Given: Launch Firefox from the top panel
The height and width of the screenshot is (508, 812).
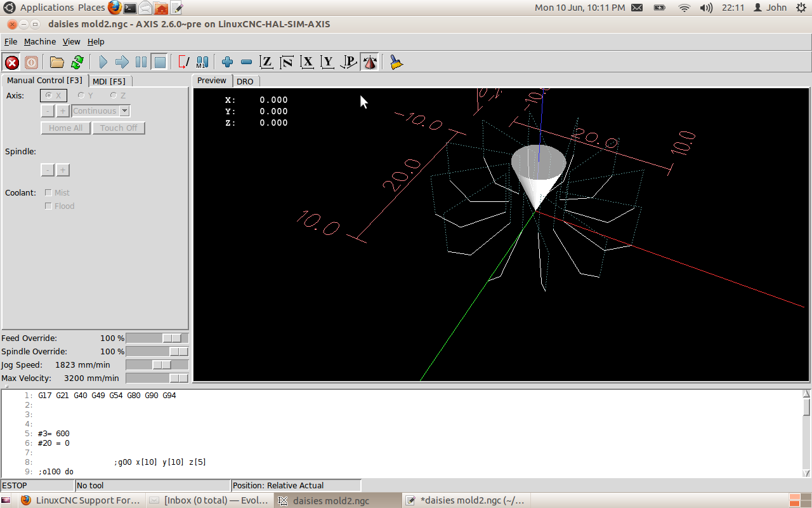Looking at the screenshot, I should point(114,8).
